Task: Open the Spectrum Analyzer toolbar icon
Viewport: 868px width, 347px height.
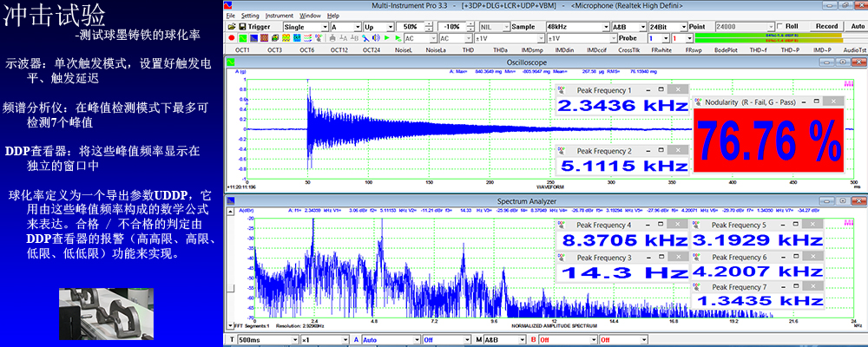Action: tap(253, 38)
